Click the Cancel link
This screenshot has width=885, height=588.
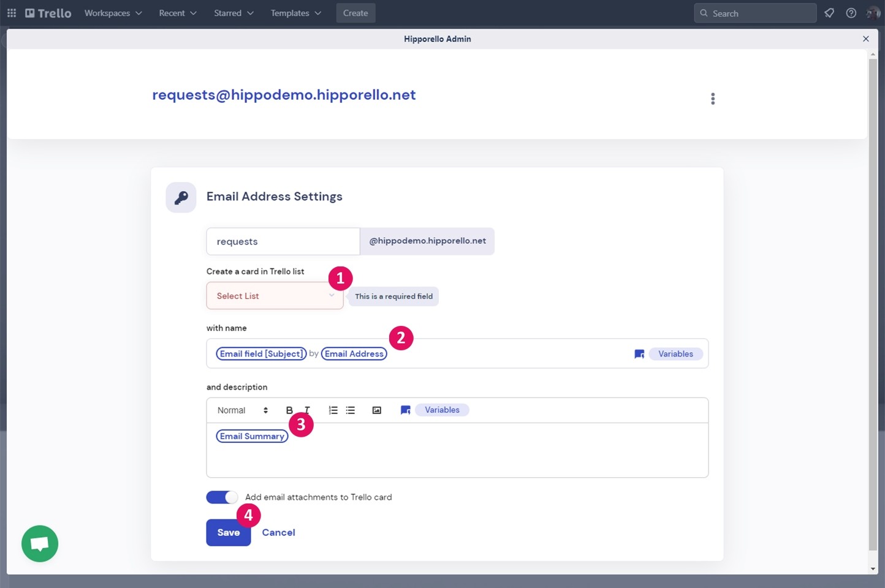278,533
